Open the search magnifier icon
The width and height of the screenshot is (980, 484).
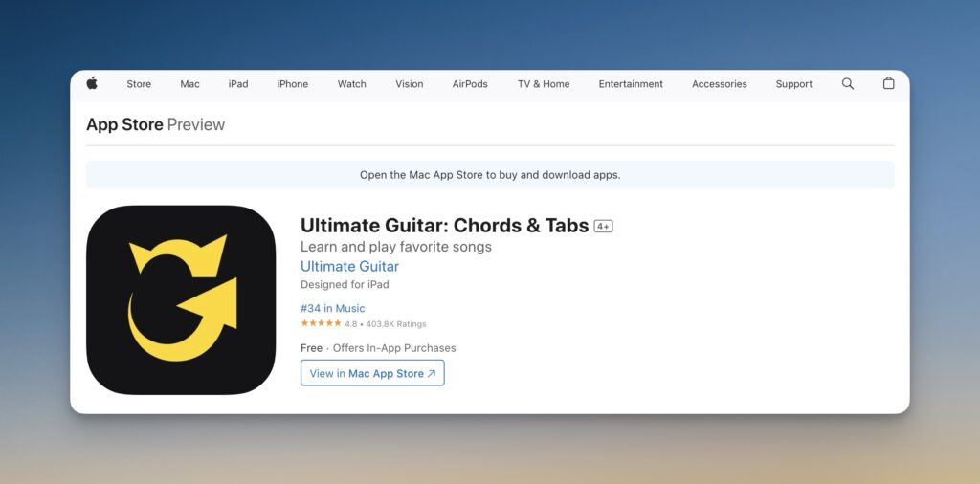point(848,84)
